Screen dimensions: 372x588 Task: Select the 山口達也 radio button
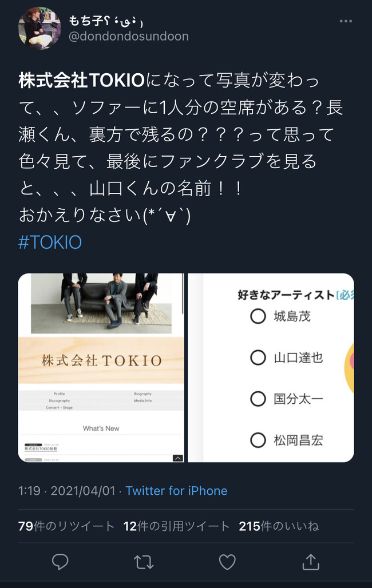pyautogui.click(x=258, y=357)
